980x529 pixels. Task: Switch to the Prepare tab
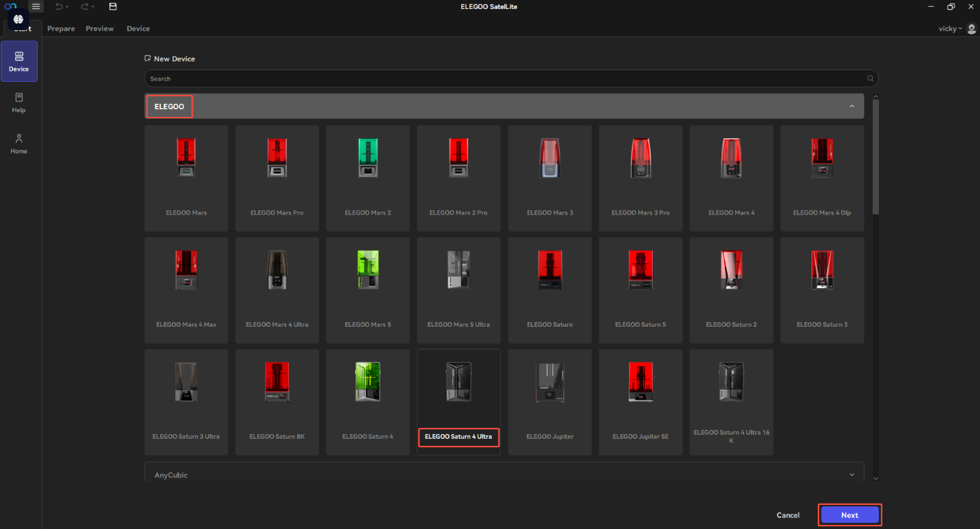61,29
